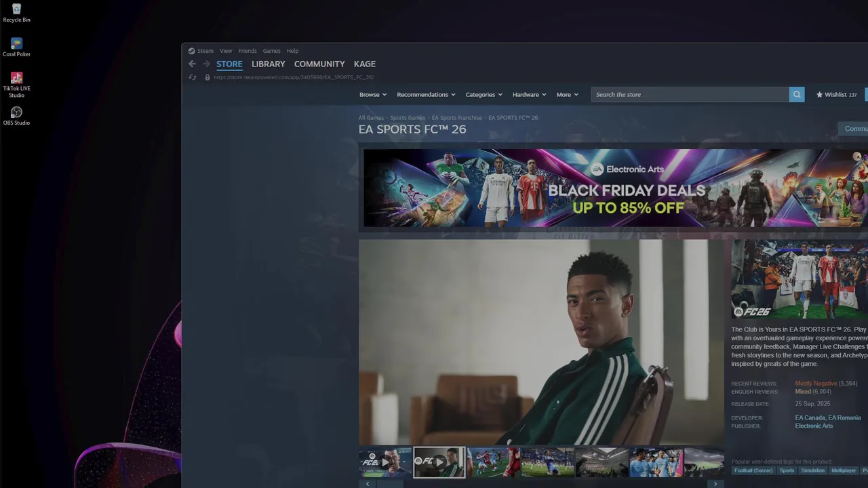The height and width of the screenshot is (488, 868).
Task: Click the store page URL address
Action: (x=294, y=77)
